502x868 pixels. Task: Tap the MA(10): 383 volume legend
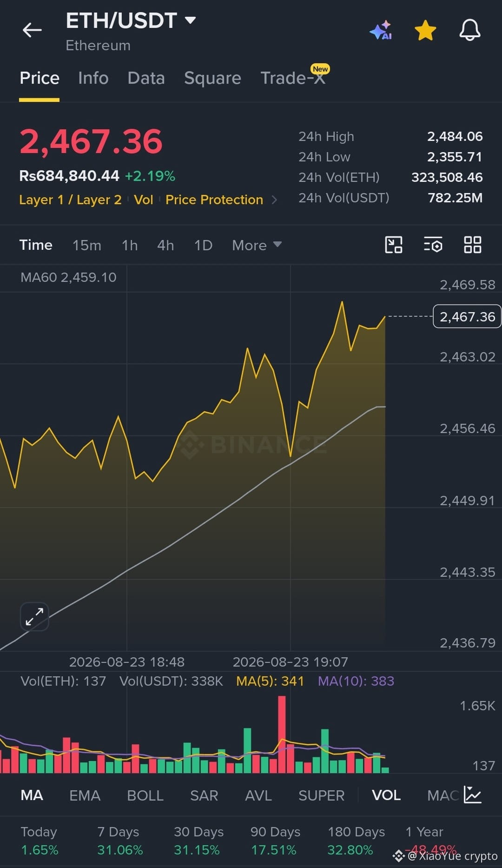[x=356, y=681]
